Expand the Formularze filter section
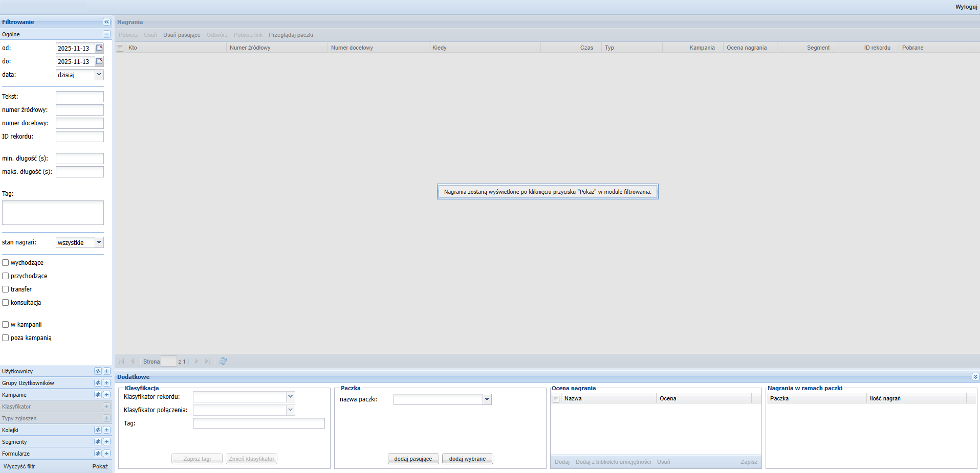980x473 pixels. pyautogui.click(x=106, y=454)
